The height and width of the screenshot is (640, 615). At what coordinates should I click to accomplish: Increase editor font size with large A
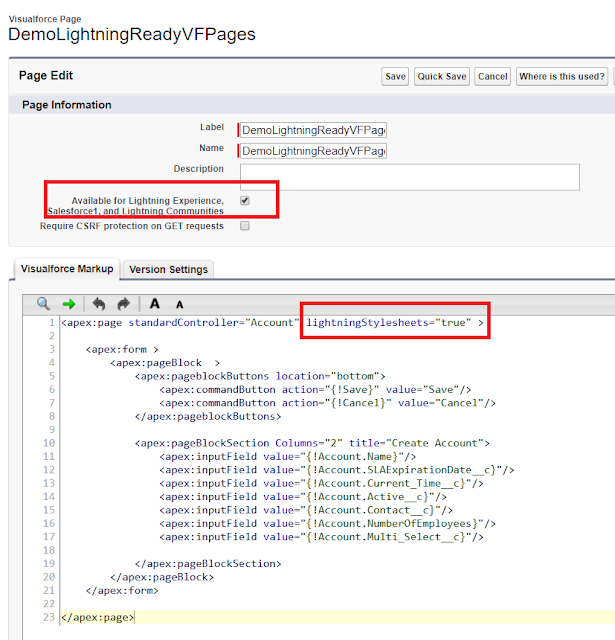(x=155, y=304)
